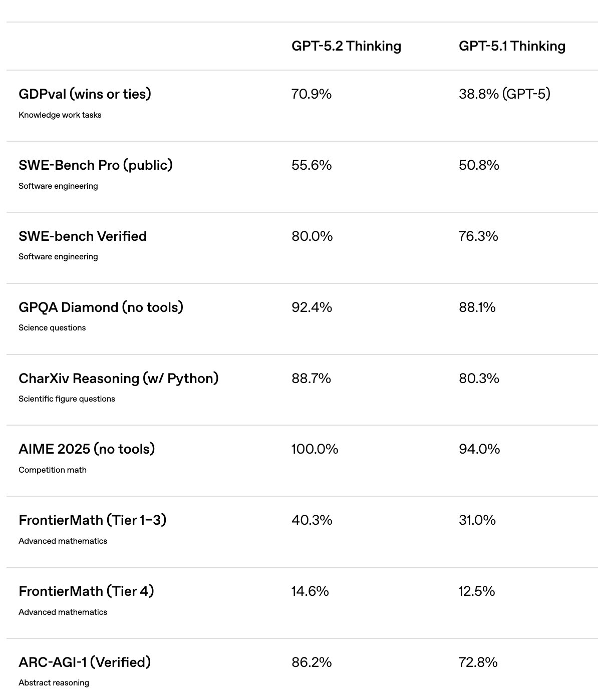Viewport: 598px width, 700px height.
Task: Click the Competition math subtitle
Action: (53, 470)
